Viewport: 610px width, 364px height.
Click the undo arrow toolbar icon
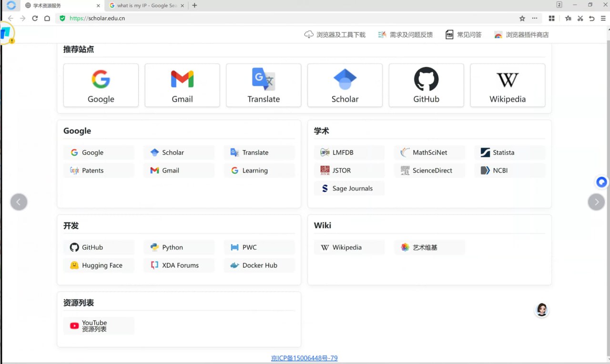click(x=592, y=18)
